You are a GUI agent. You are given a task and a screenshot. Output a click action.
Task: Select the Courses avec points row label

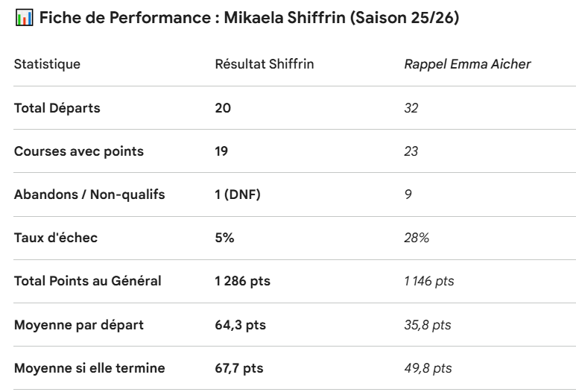coord(79,151)
